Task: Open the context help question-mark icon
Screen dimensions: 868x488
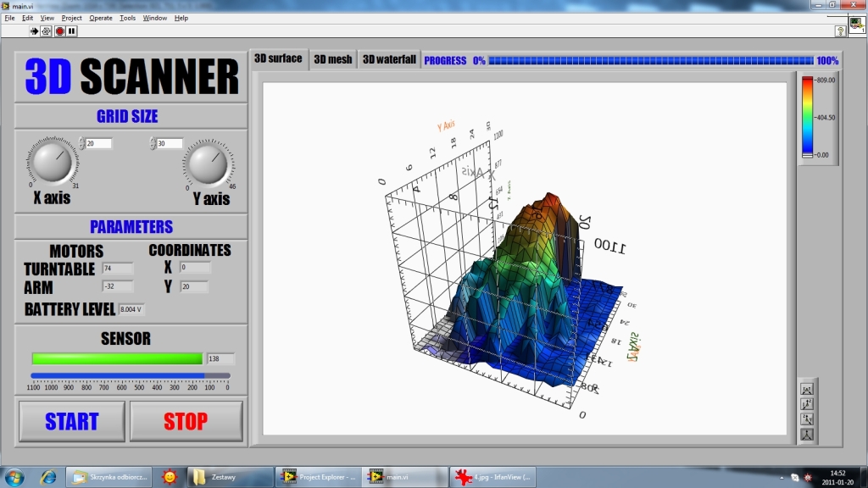Action: 840,31
